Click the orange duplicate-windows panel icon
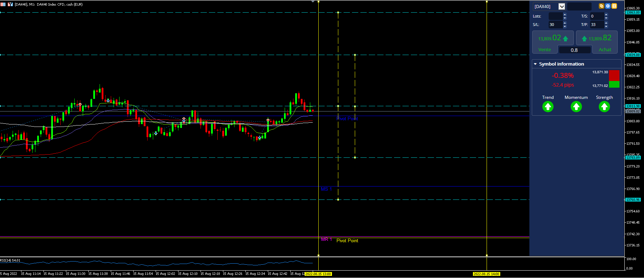The height and width of the screenshot is (278, 644). point(602,6)
